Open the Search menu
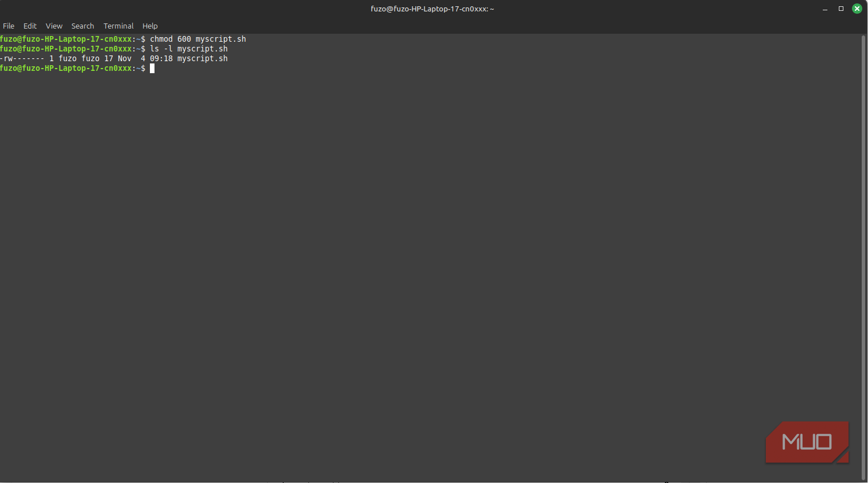Viewport: 868px width, 483px height. coord(82,26)
